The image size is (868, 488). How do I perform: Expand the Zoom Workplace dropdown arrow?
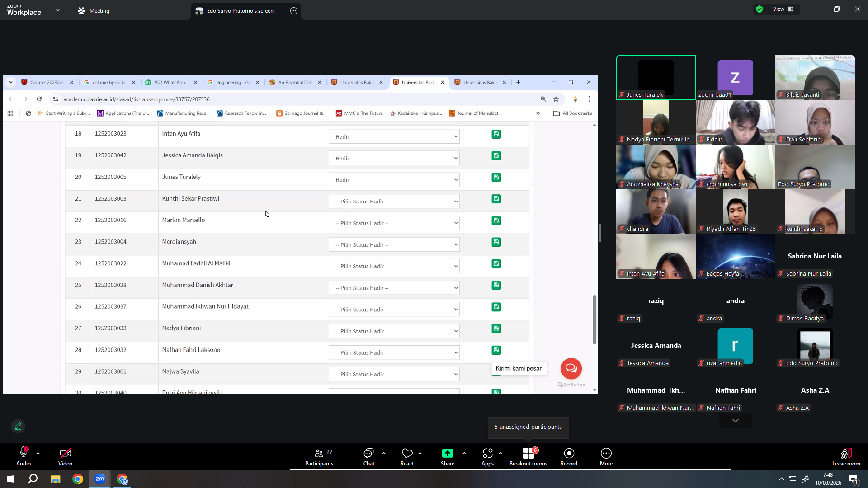pyautogui.click(x=58, y=10)
